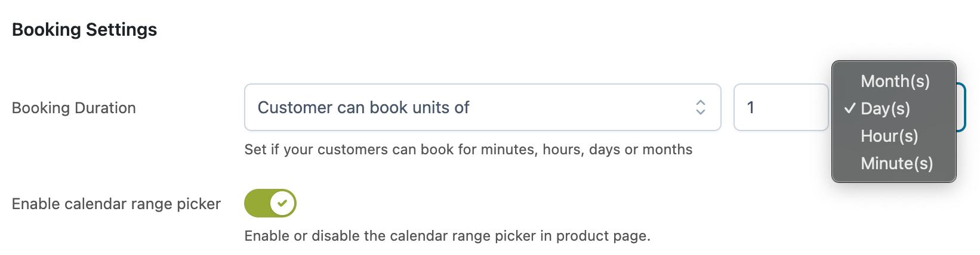Click the word "Day(s)" in the popup
Screen dimensions: 980x255
[x=885, y=108]
